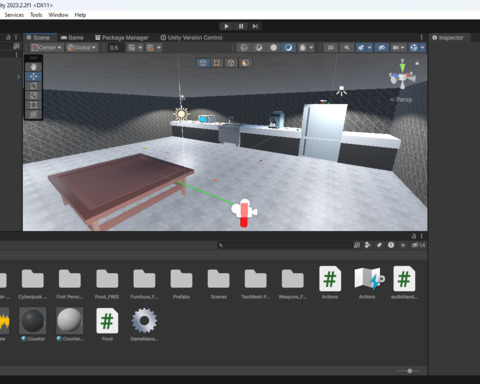Open grid snapping settings dropdown arrow
Viewport: 480px width, 384px height.
[x=140, y=48]
